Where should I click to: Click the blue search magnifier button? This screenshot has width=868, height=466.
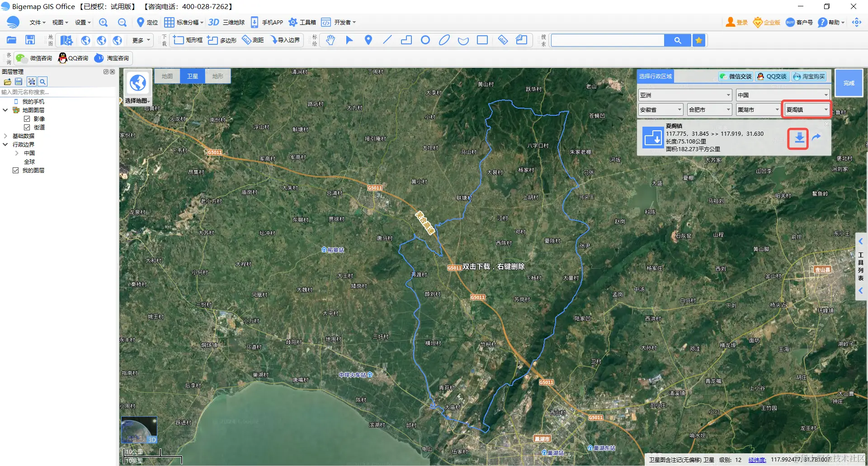click(678, 40)
